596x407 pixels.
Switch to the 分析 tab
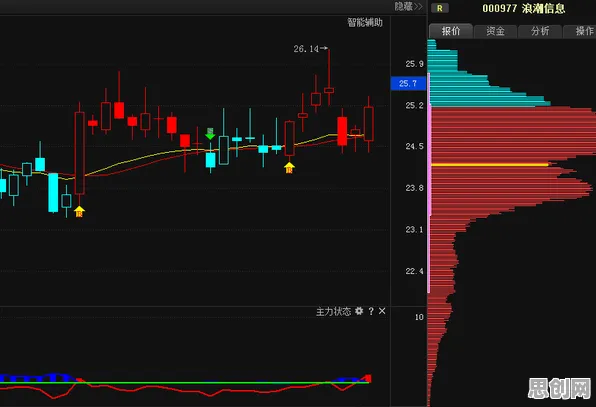540,31
